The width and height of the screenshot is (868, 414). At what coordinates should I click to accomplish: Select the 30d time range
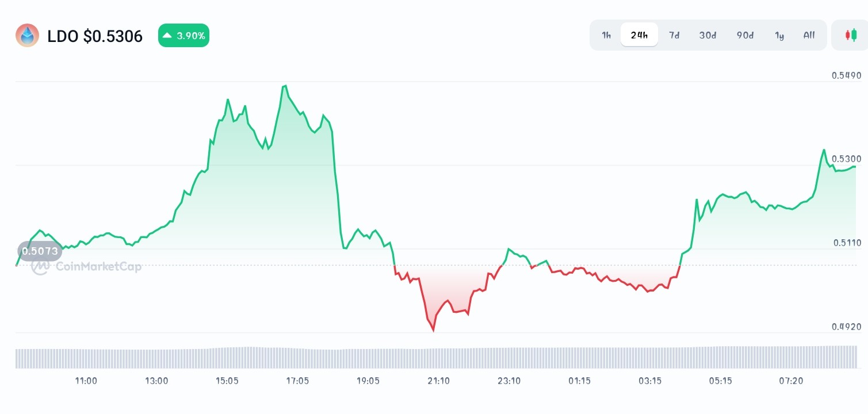tap(707, 35)
